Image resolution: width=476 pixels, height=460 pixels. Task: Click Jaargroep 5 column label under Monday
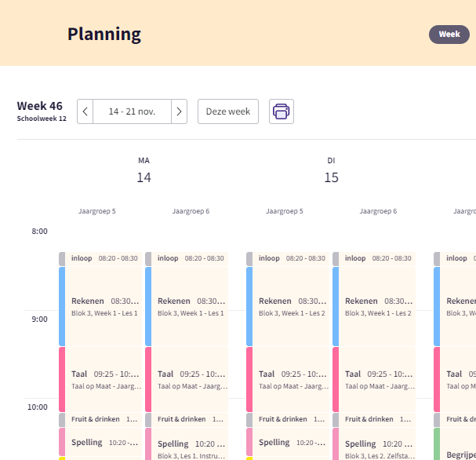[x=97, y=211]
